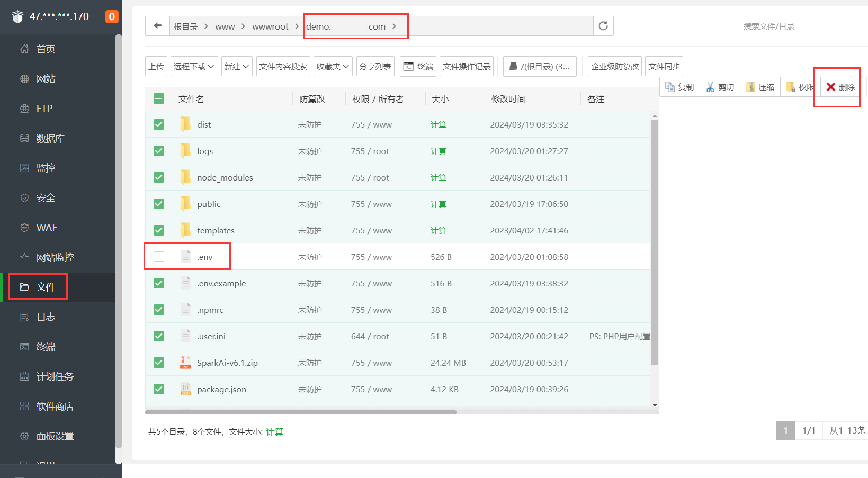Check the .env file checkbox
Image resolution: width=868 pixels, height=478 pixels.
[x=159, y=257]
